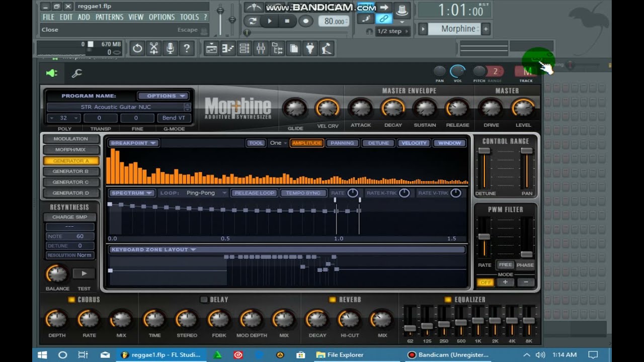
Task: Open the Breakpoint dropdown
Action: (134, 143)
